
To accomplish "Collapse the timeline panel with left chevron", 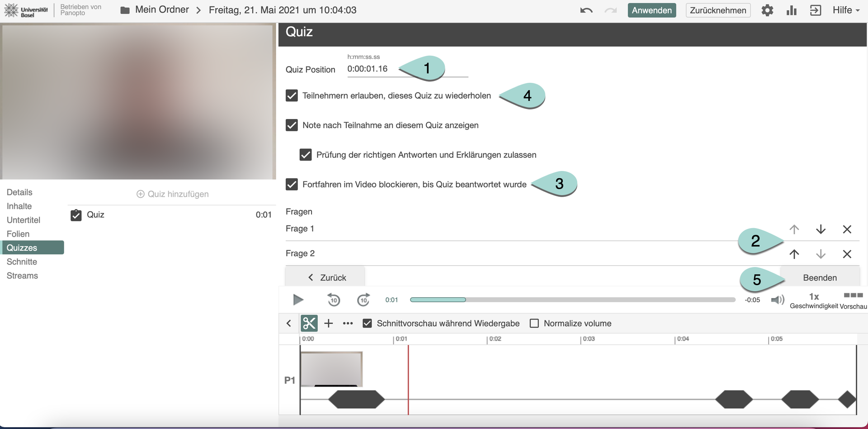I will click(x=289, y=323).
